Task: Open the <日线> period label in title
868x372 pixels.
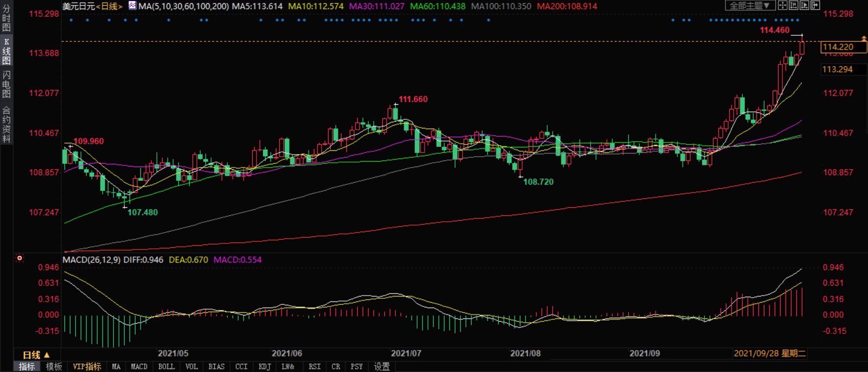Action: click(x=109, y=7)
